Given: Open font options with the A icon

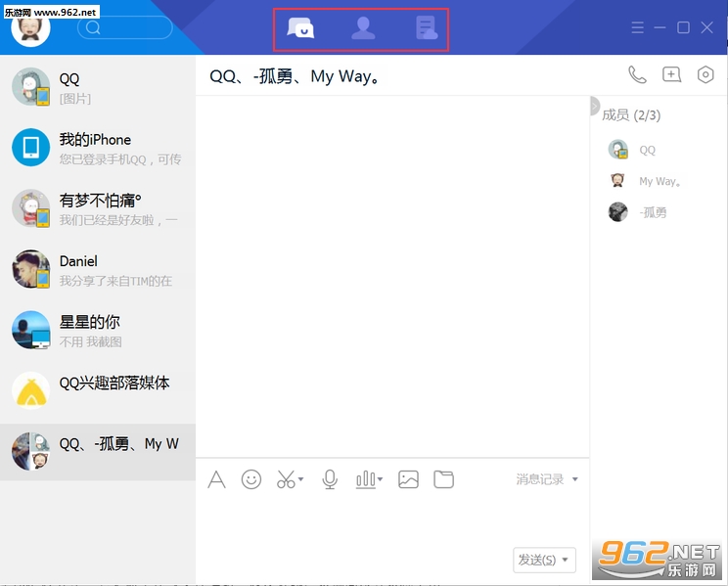Looking at the screenshot, I should (x=216, y=479).
